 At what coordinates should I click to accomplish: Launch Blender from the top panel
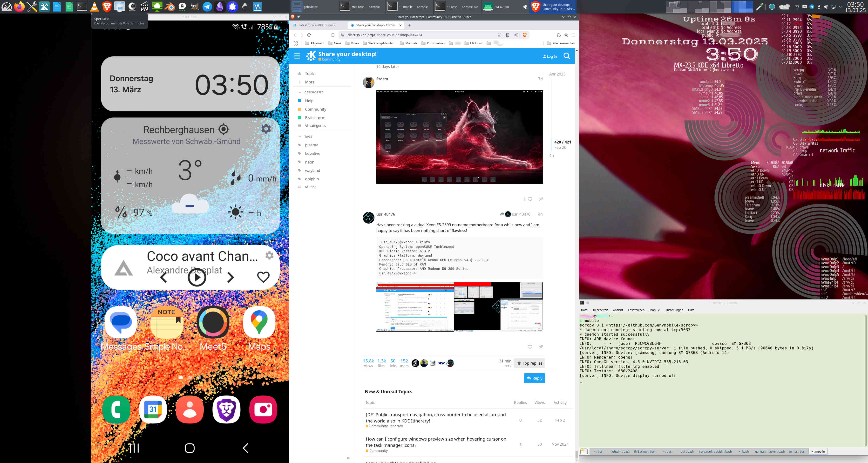(x=170, y=7)
